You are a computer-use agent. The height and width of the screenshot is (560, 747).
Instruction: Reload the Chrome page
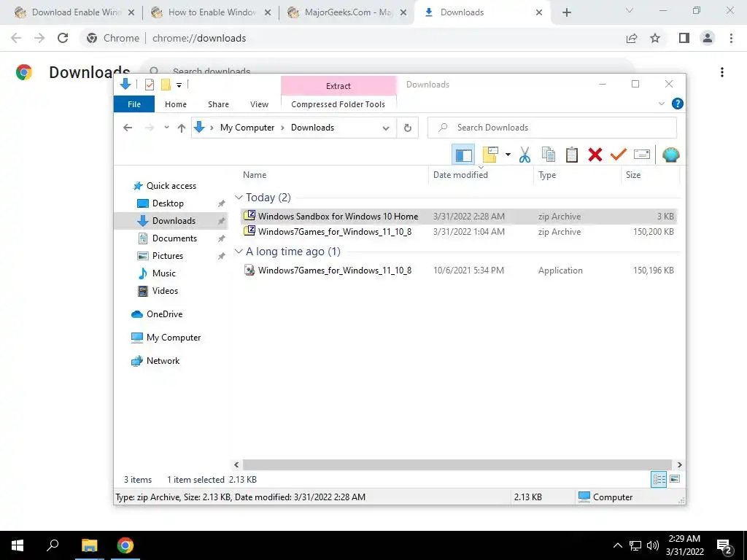(x=63, y=38)
